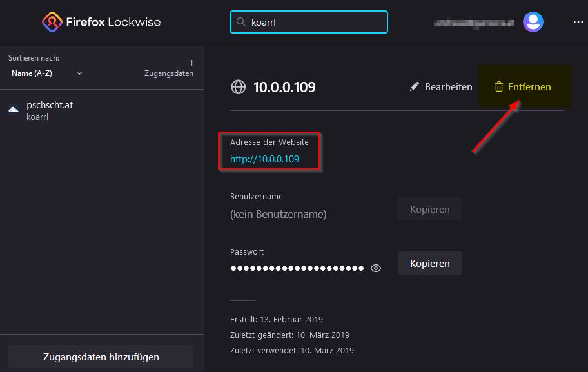This screenshot has width=588, height=372.
Task: Click the search magnifier icon
Action: [241, 22]
